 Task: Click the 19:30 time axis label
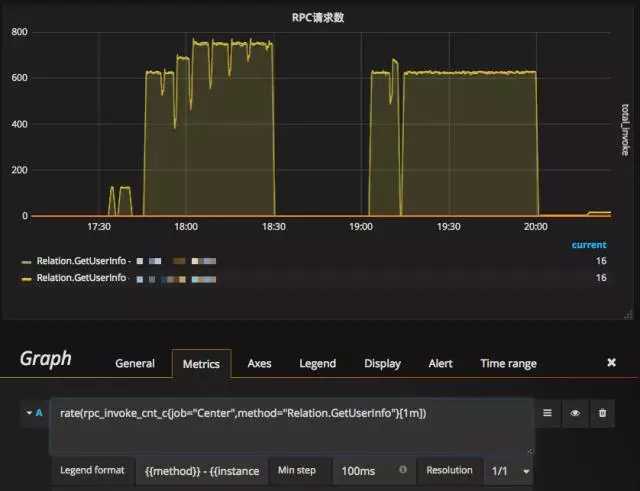[x=449, y=227]
